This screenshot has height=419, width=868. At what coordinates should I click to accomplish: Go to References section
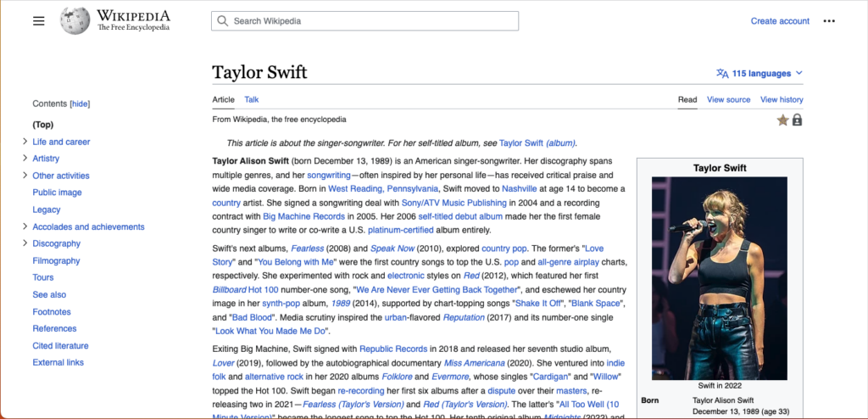click(54, 328)
